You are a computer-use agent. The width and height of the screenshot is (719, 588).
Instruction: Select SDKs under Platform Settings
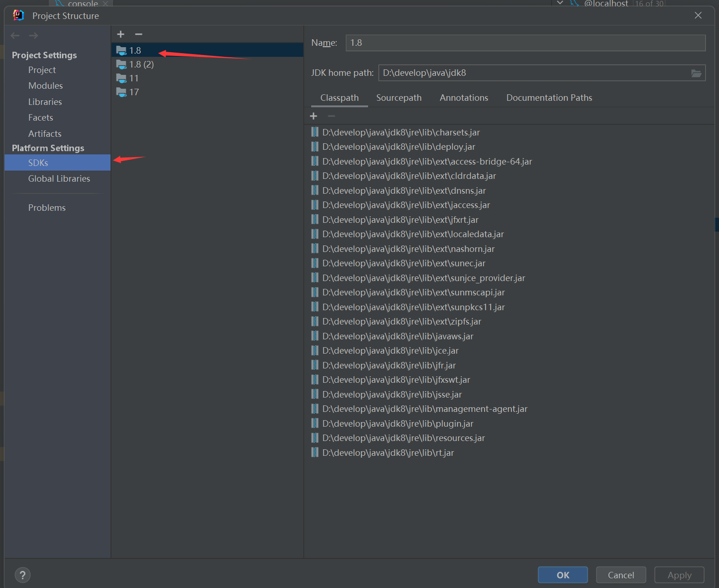coord(57,163)
